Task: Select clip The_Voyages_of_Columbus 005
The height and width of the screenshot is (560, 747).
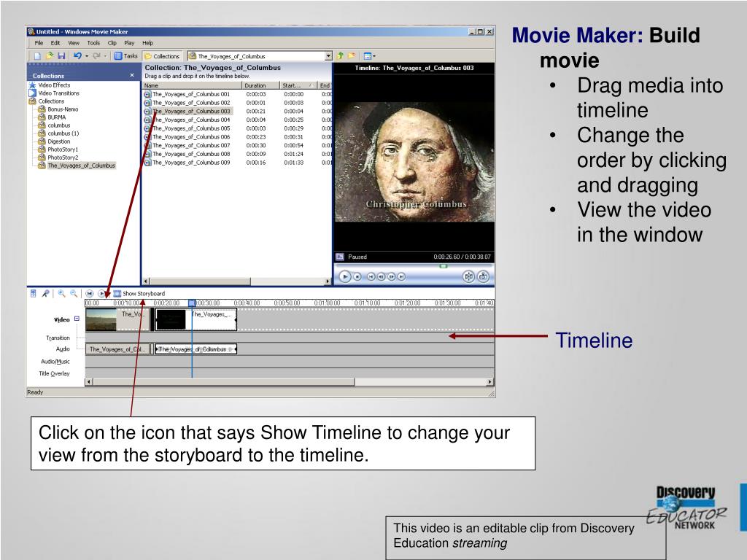Action: pos(190,128)
